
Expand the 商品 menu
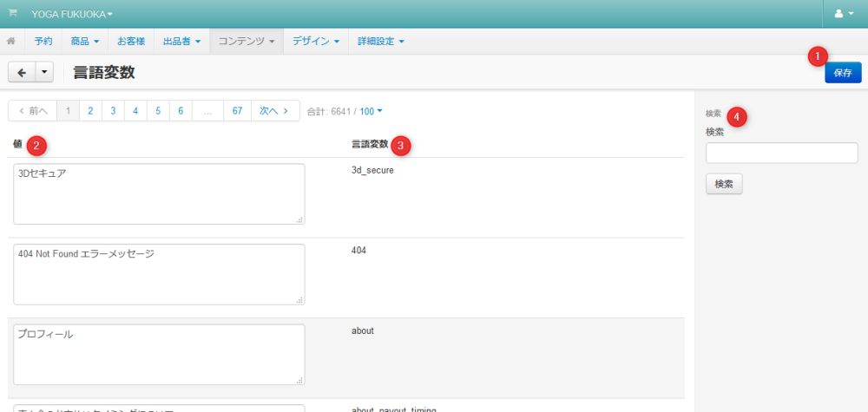click(85, 41)
